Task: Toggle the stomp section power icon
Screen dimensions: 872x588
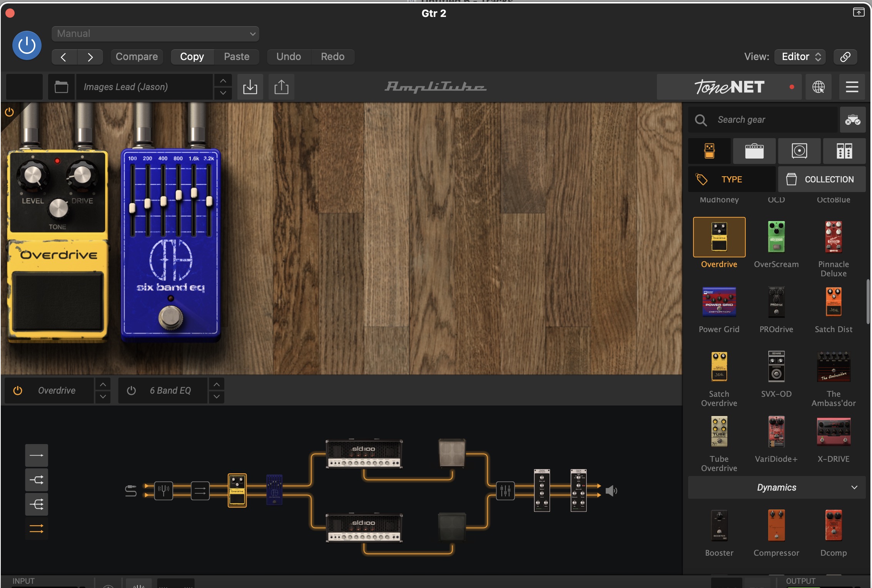Action: tap(9, 112)
